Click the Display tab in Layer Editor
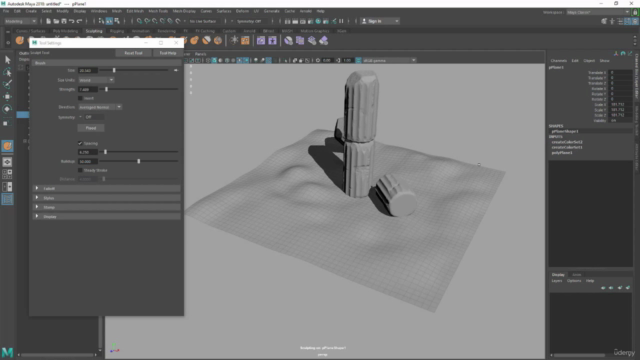Screen dimensions: 640x360 coord(558,275)
